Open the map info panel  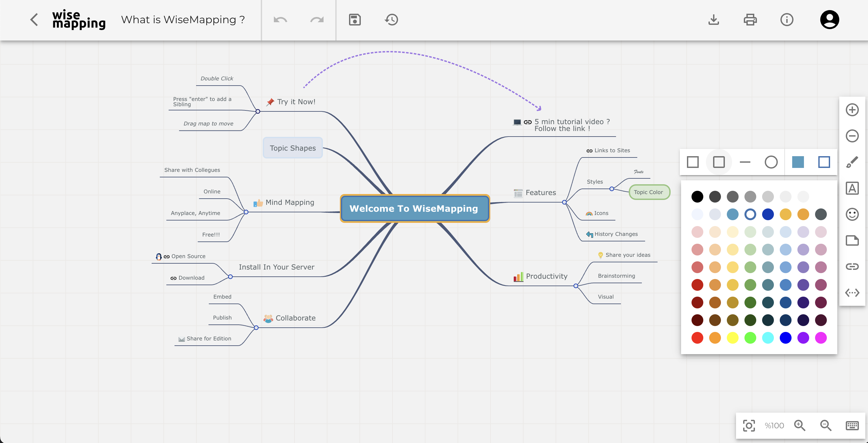click(x=787, y=20)
